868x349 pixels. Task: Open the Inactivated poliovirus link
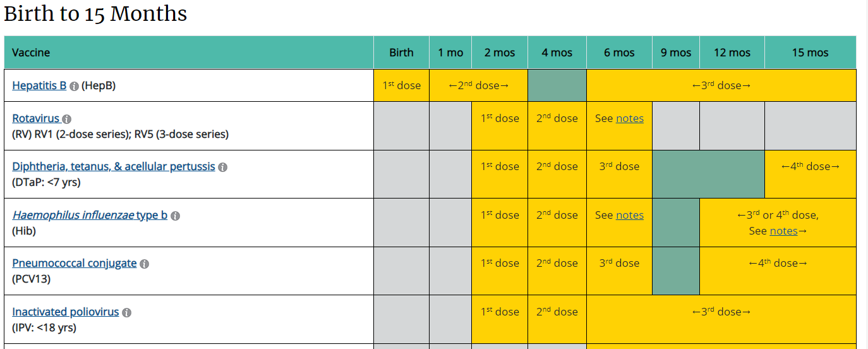[x=66, y=312]
